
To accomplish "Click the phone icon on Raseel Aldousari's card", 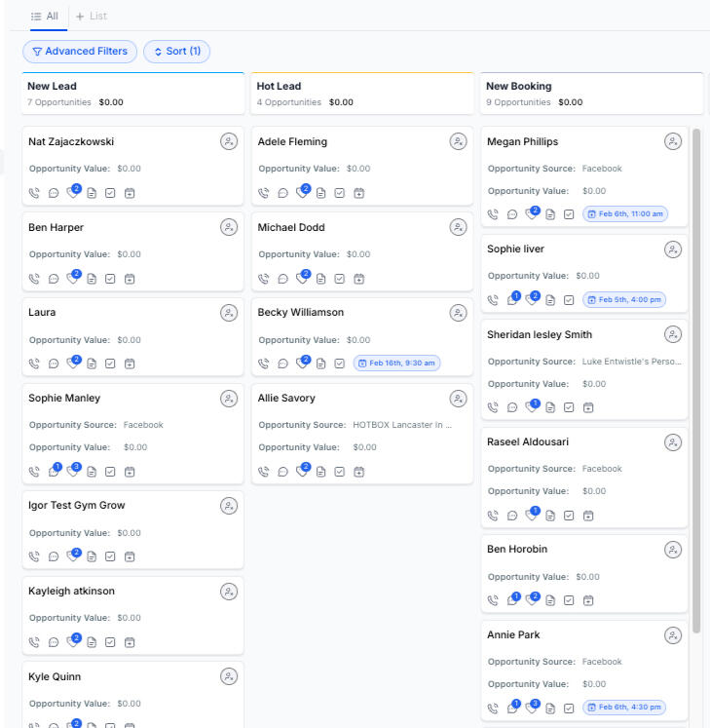I will pos(493,516).
